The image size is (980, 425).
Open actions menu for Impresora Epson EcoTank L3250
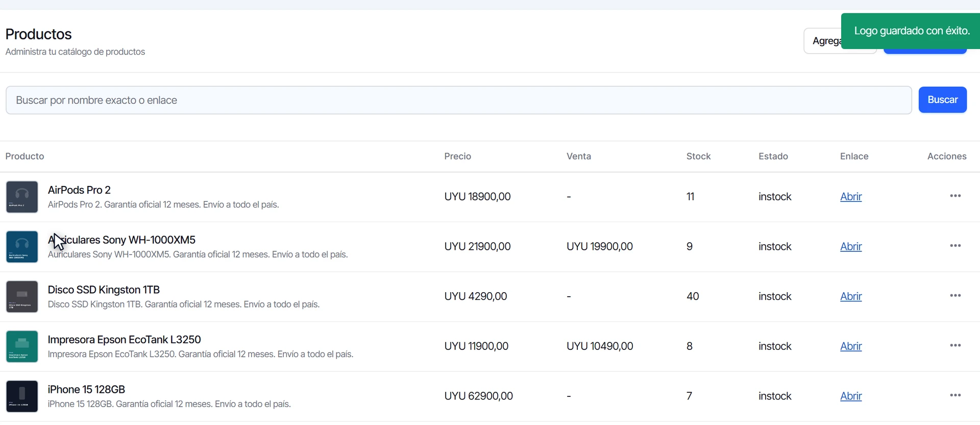pyautogui.click(x=955, y=345)
